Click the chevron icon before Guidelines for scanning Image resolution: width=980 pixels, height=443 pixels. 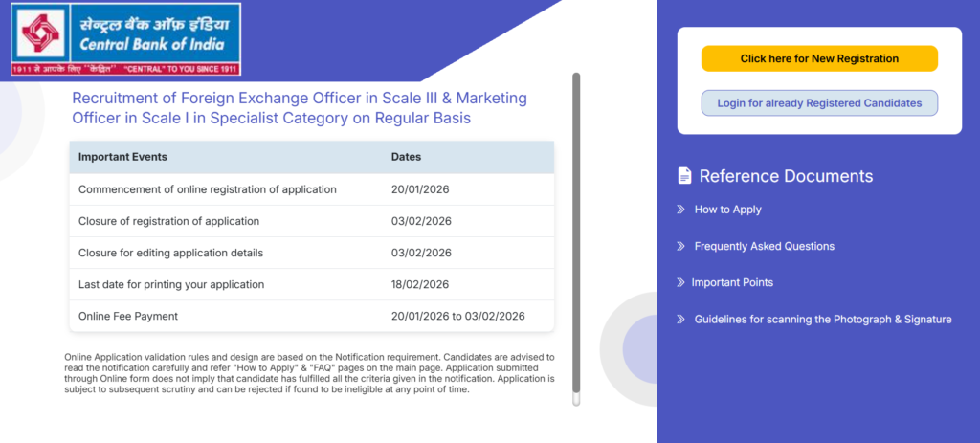point(680,320)
